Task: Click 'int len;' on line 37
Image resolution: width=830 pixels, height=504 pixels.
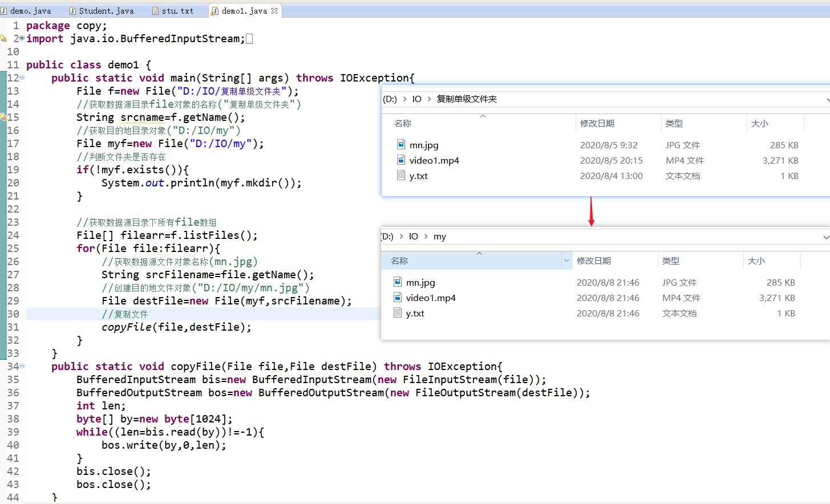Action: [x=101, y=406]
